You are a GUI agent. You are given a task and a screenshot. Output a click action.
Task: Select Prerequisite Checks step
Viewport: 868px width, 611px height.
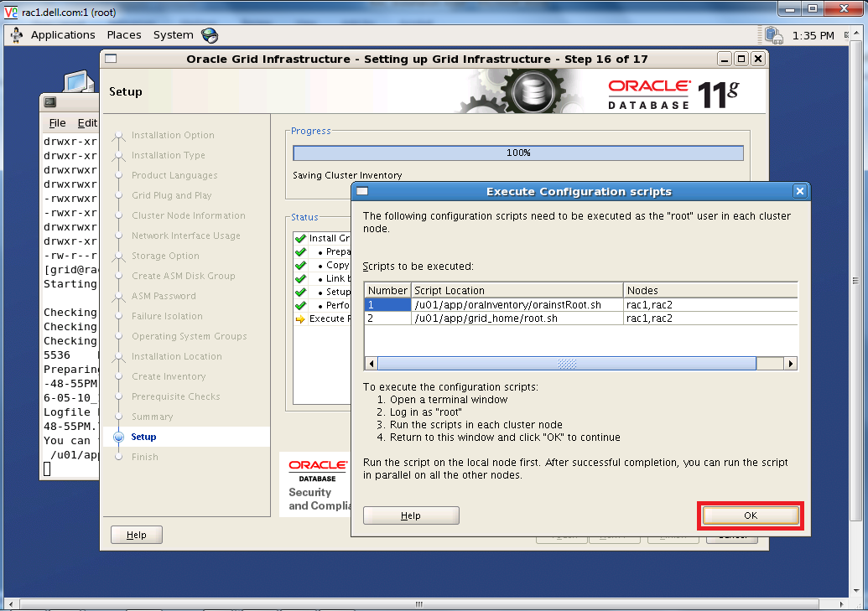[x=175, y=396]
